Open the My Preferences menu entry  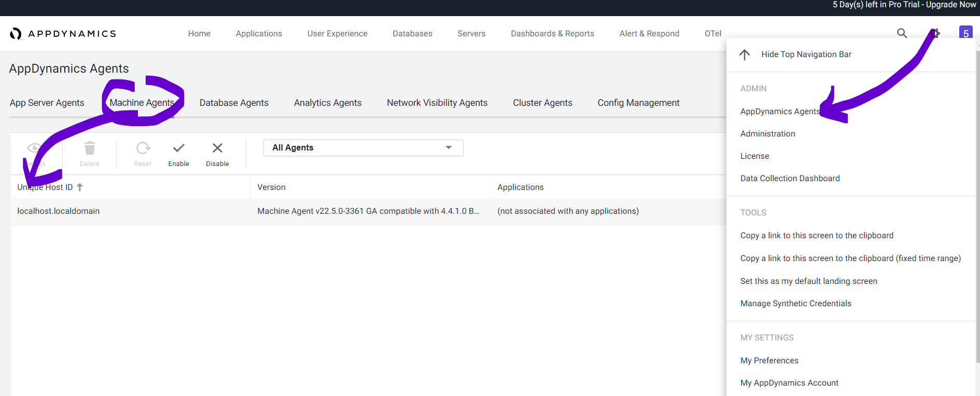coord(769,361)
